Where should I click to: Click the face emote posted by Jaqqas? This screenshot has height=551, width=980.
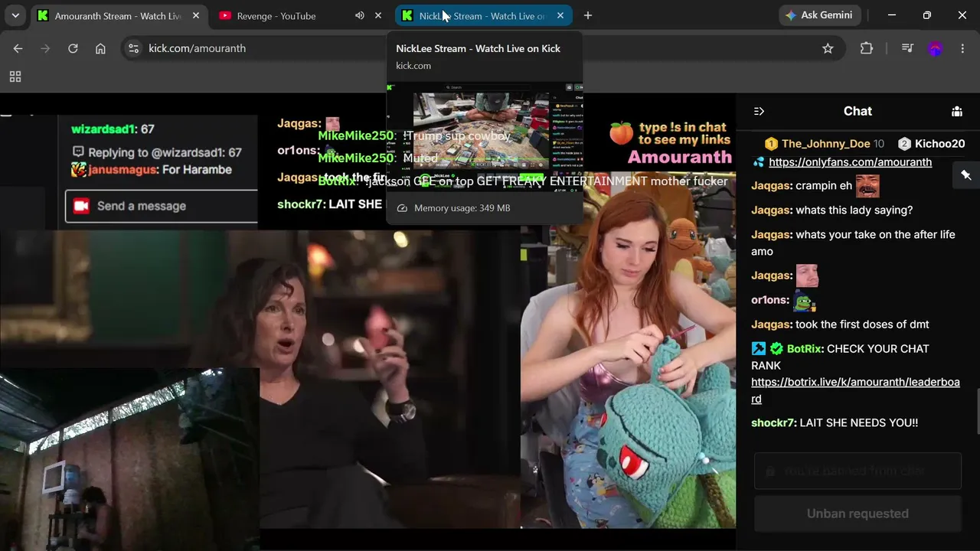pyautogui.click(x=807, y=275)
